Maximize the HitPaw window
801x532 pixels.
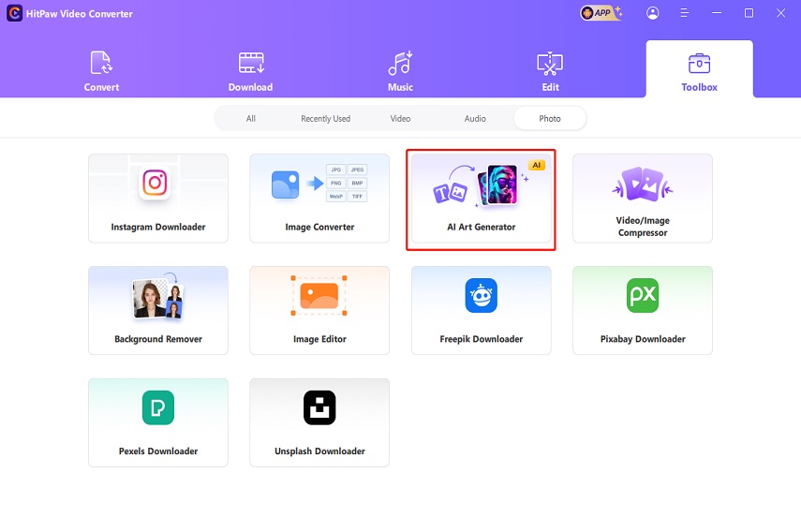(749, 13)
